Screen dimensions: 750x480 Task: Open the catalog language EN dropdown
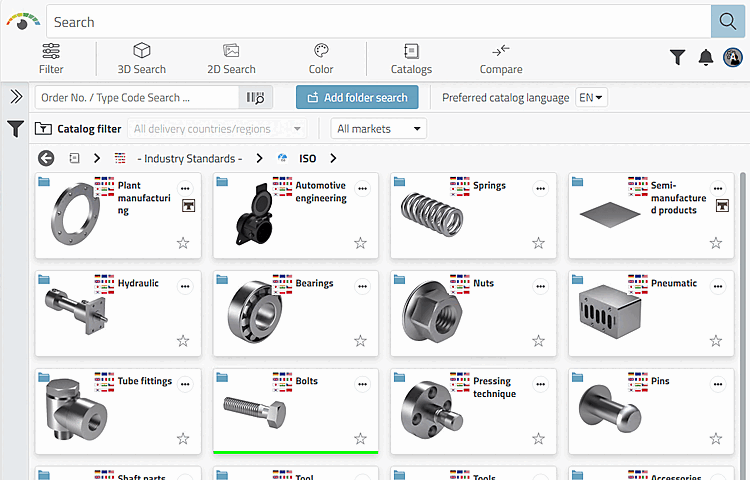click(592, 98)
